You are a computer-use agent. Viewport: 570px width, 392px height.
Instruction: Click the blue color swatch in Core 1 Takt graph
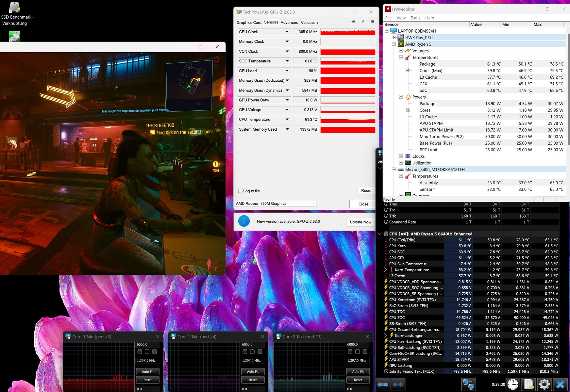[260, 351]
